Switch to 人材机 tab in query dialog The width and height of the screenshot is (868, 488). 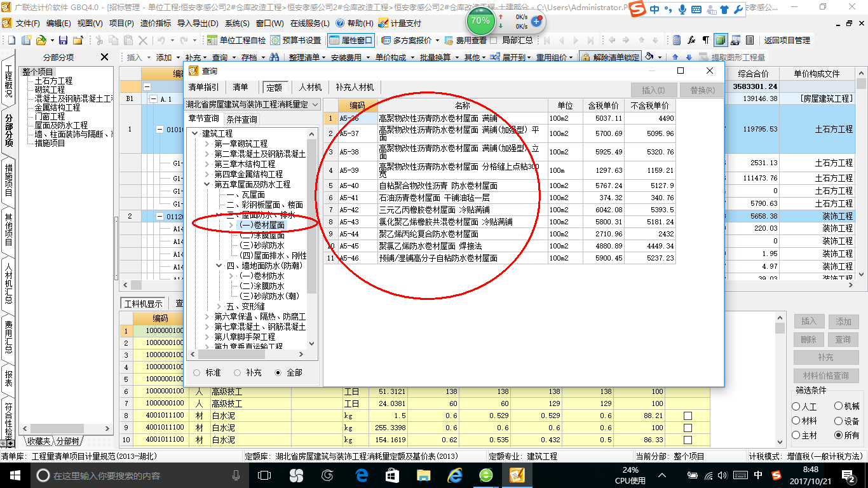tap(310, 87)
